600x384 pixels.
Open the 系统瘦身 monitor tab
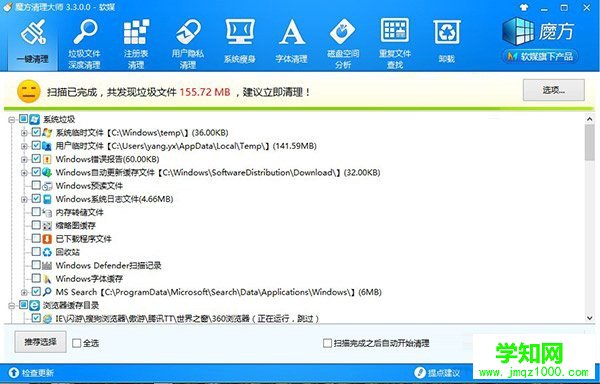[x=240, y=42]
